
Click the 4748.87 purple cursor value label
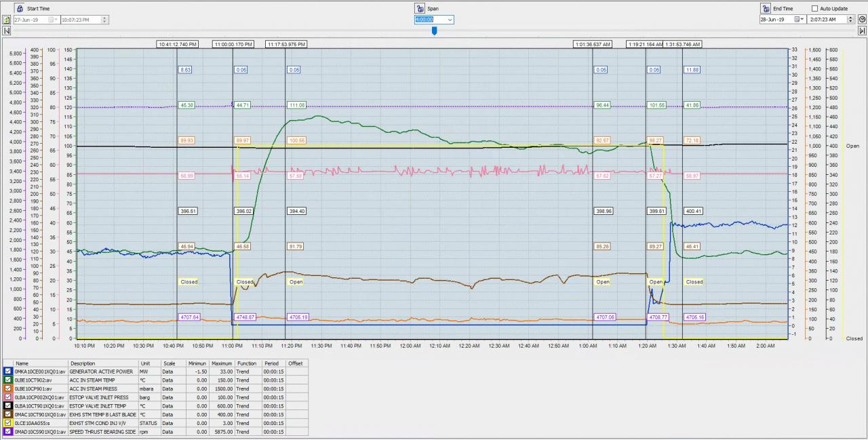245,317
